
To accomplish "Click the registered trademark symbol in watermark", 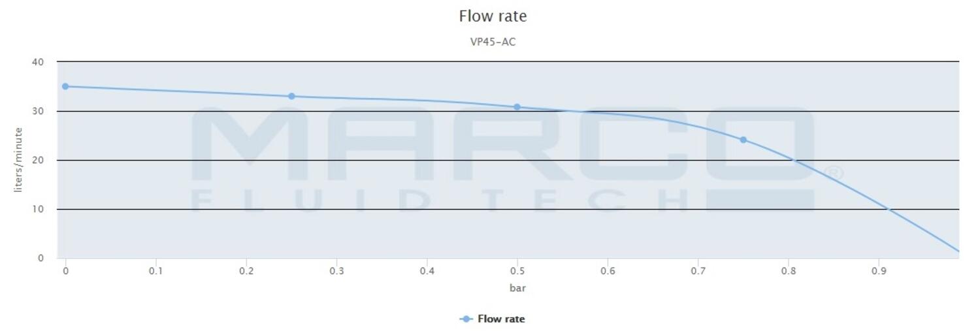I will tap(834, 174).
